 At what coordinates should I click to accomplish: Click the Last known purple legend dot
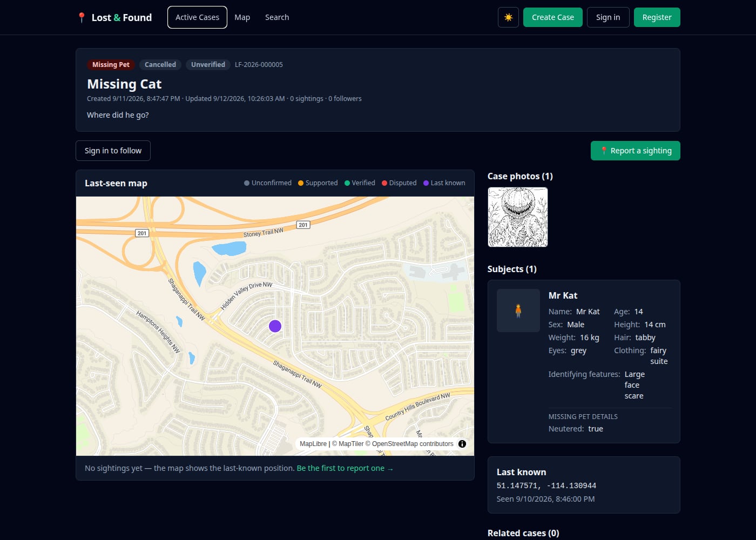click(426, 183)
